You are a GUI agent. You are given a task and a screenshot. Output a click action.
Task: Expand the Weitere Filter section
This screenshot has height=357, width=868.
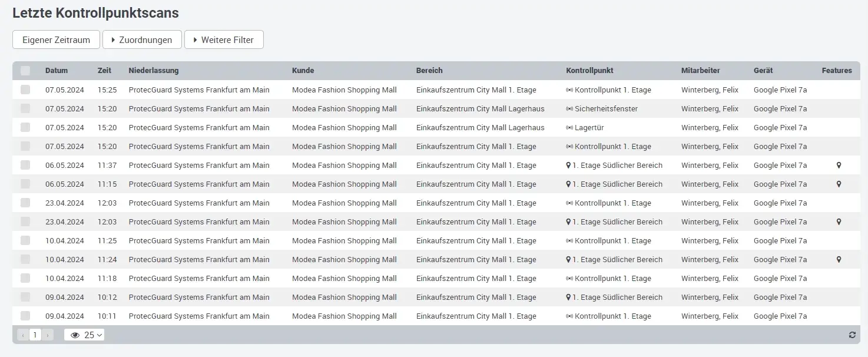(224, 40)
